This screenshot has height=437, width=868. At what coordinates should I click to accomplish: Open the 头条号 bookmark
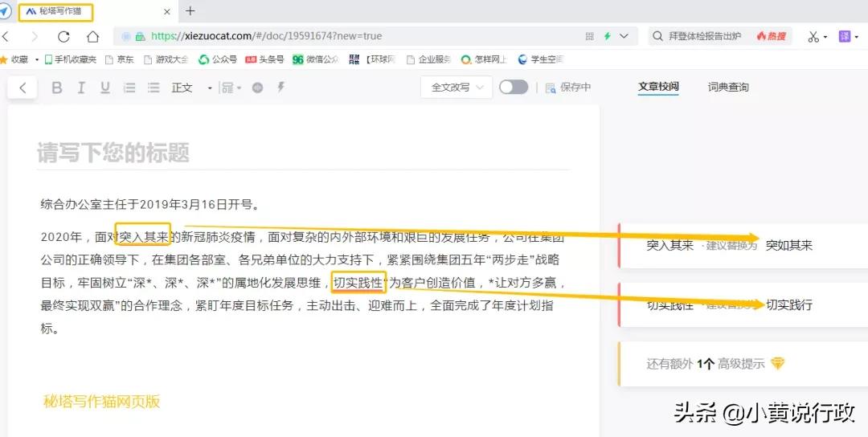tap(264, 59)
